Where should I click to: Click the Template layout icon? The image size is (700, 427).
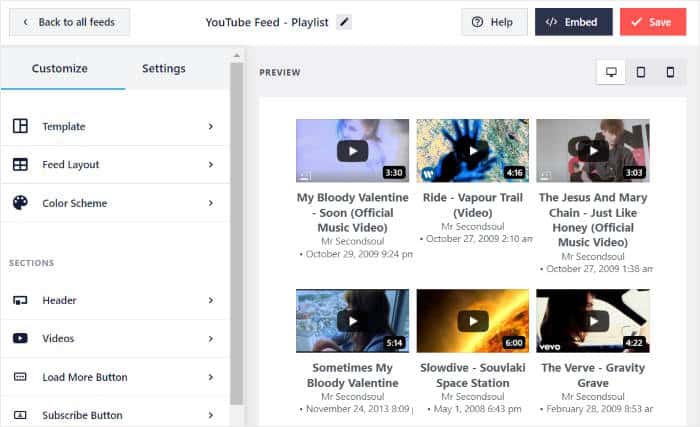tap(20, 126)
